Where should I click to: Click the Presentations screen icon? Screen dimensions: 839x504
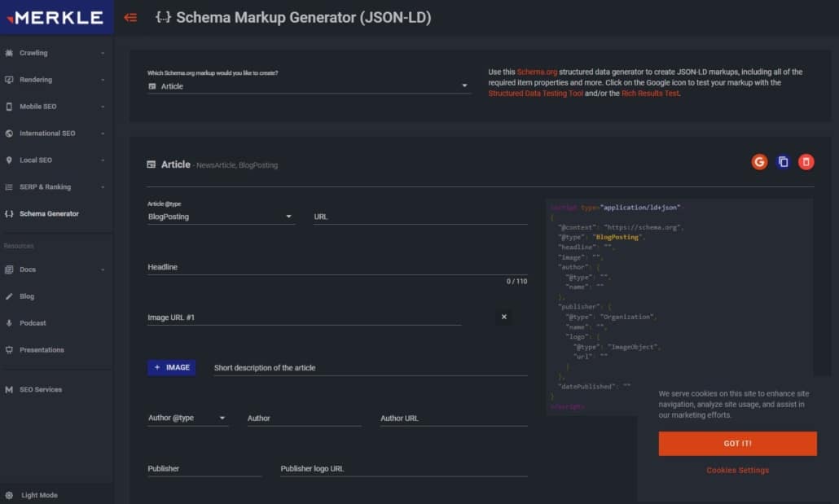(x=9, y=350)
